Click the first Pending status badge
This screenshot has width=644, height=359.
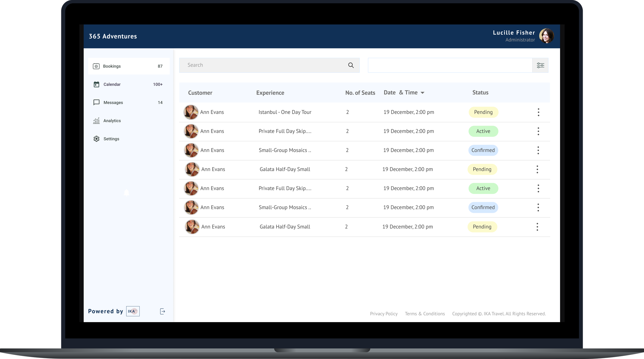(483, 112)
